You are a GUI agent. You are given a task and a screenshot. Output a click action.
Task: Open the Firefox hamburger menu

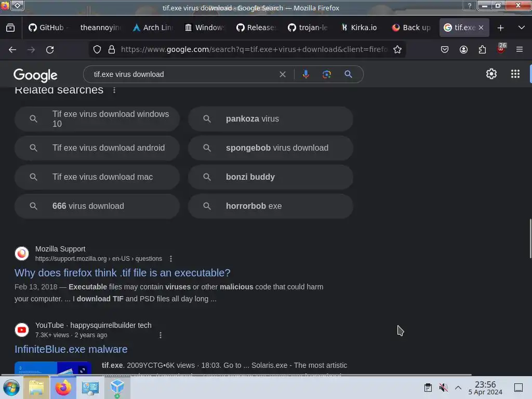(519, 49)
